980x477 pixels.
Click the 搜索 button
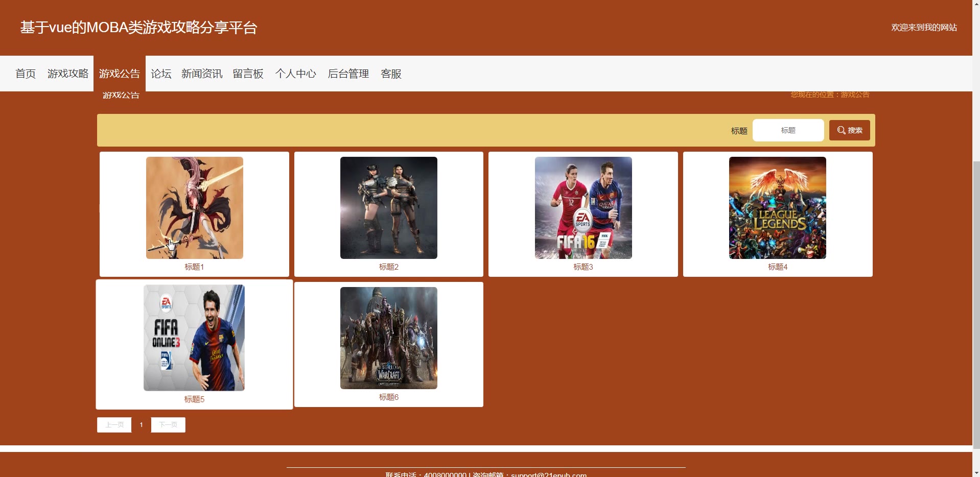coord(849,130)
